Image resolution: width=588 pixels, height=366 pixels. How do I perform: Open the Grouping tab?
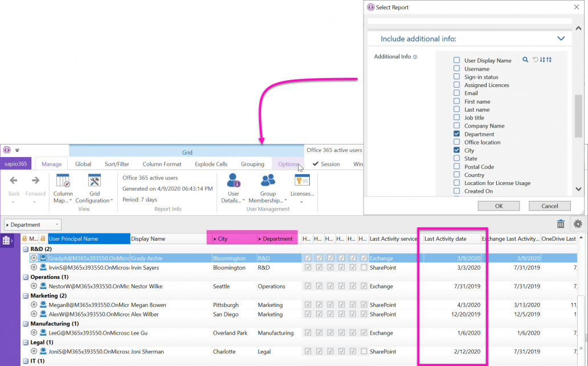coord(252,164)
